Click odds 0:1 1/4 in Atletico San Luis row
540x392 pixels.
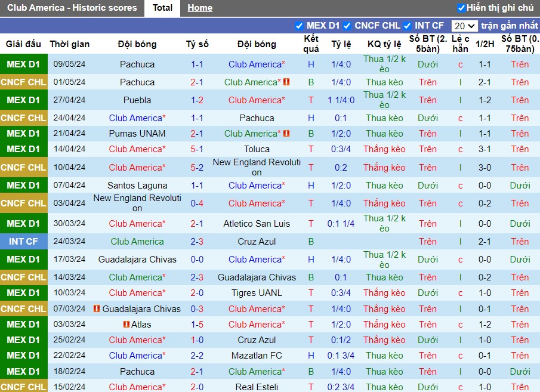tap(341, 224)
